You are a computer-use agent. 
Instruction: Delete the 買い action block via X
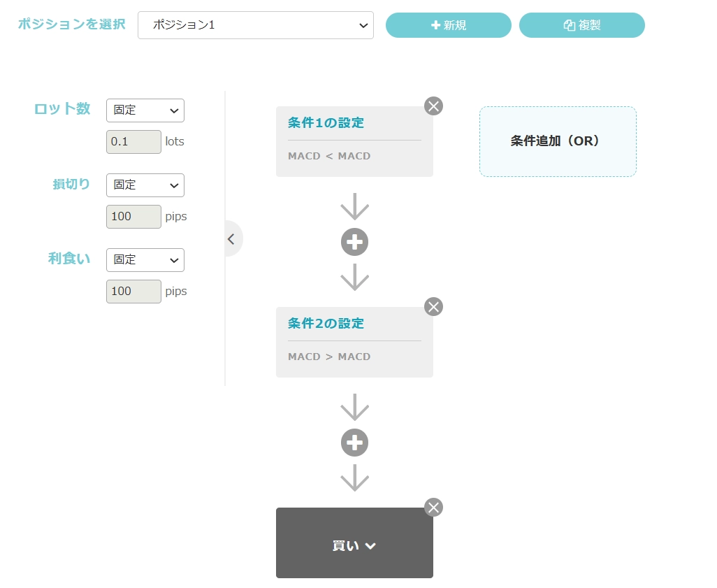click(x=433, y=508)
